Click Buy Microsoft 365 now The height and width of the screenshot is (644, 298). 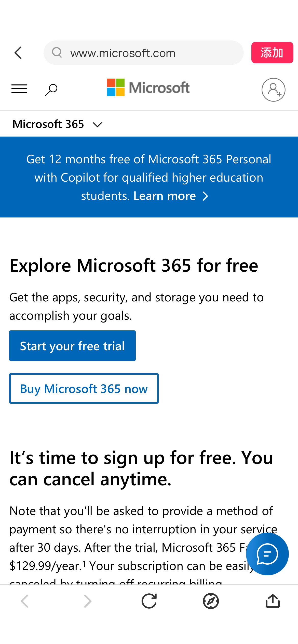(84, 388)
